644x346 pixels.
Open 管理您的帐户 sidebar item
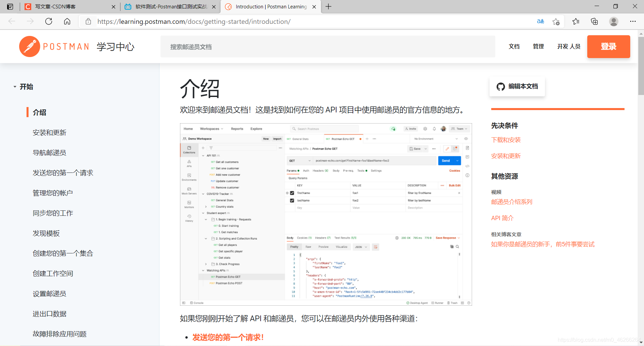tap(53, 193)
